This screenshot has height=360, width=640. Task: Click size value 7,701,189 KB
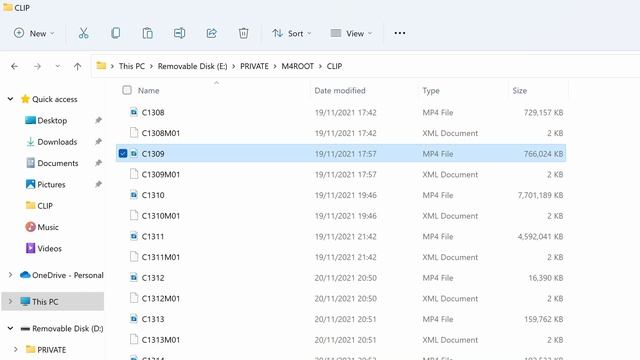point(540,195)
